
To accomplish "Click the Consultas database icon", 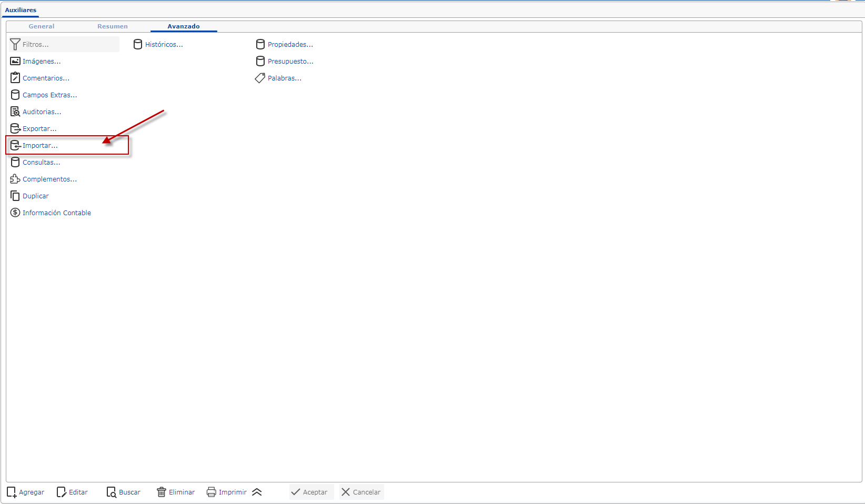I will coord(15,162).
